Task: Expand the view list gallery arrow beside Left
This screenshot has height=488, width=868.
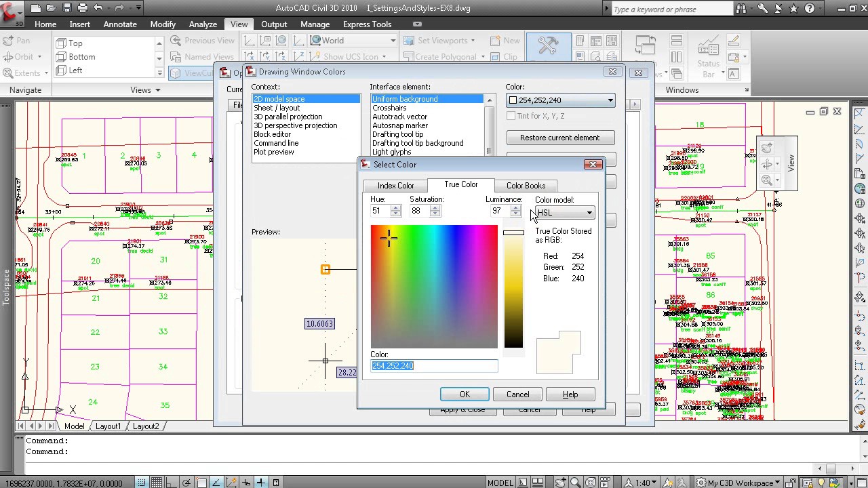Action: point(159,73)
